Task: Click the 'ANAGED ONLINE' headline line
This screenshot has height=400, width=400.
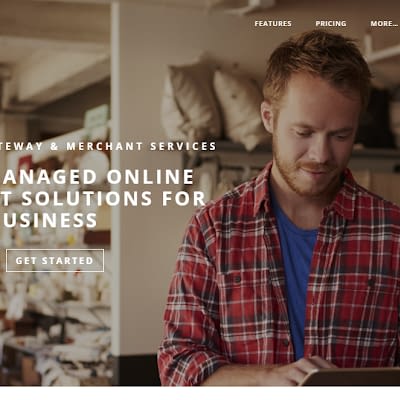Action: pyautogui.click(x=99, y=177)
